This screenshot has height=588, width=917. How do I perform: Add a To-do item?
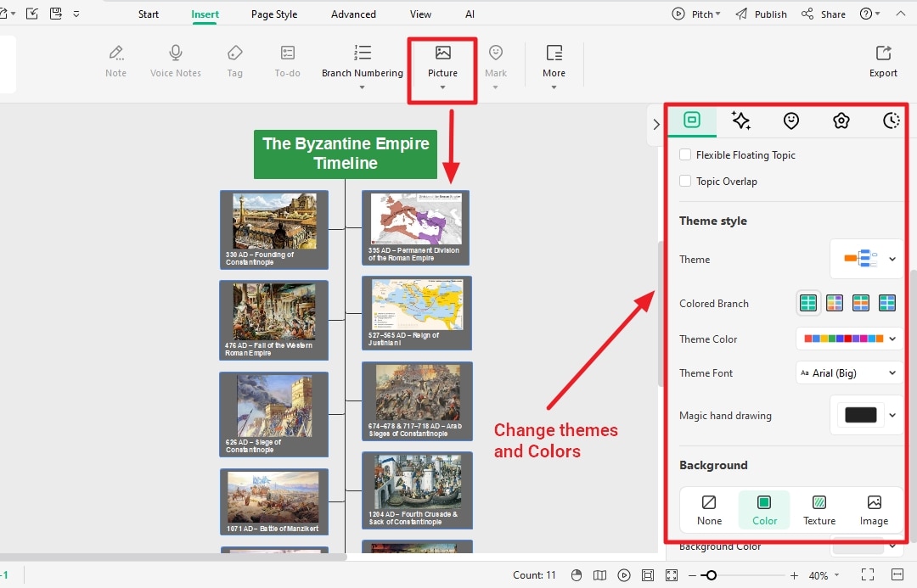pyautogui.click(x=287, y=61)
